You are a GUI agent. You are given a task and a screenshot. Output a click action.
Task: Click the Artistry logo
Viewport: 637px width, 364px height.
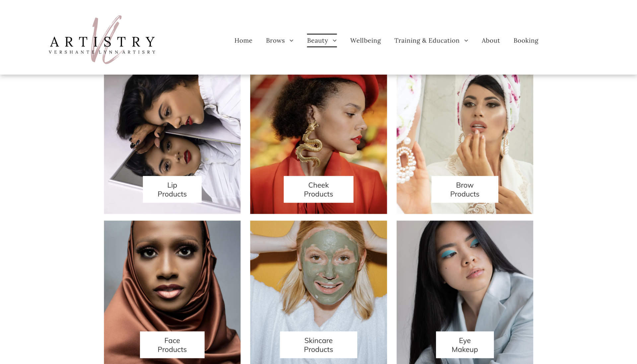pos(102,40)
